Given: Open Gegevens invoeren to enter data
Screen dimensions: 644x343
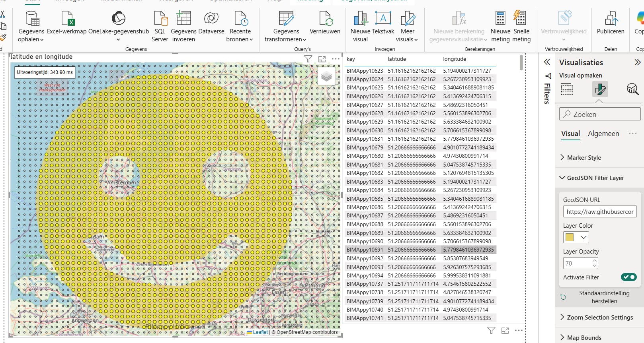Looking at the screenshot, I should (x=183, y=27).
